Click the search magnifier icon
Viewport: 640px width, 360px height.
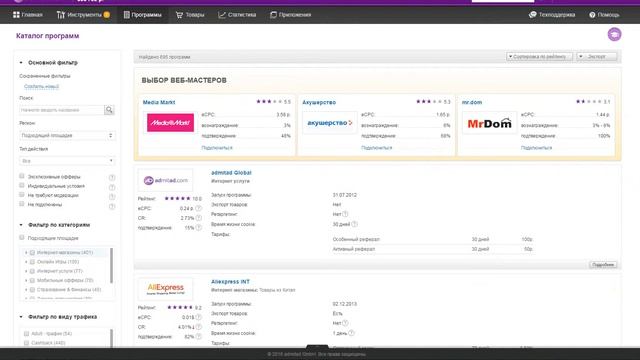tap(109, 110)
